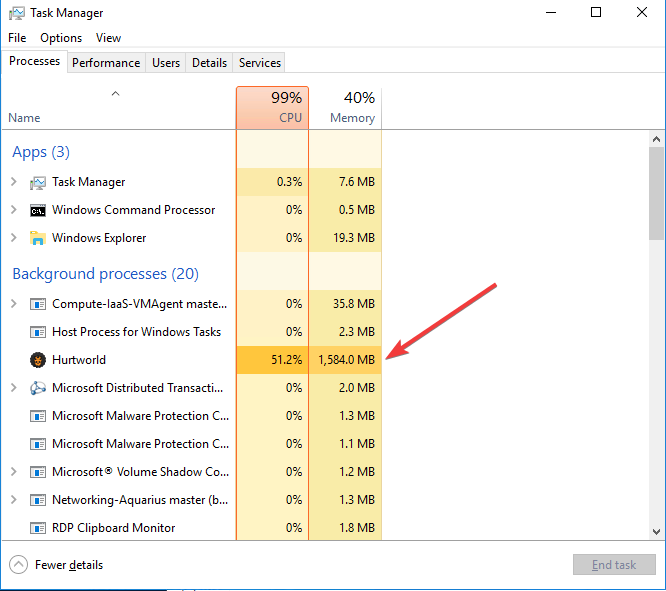Click the Background processes (20) header
The height and width of the screenshot is (591, 666).
tap(105, 274)
